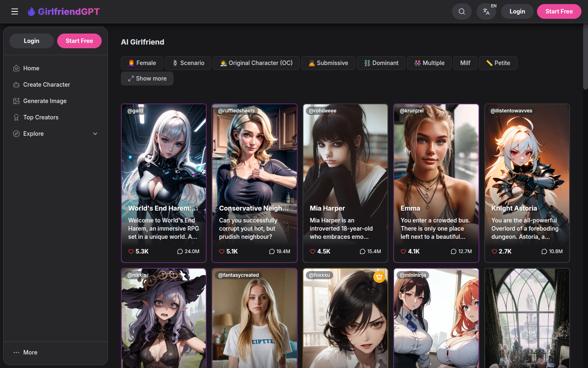Select the Submissive tag filter

tap(328, 63)
